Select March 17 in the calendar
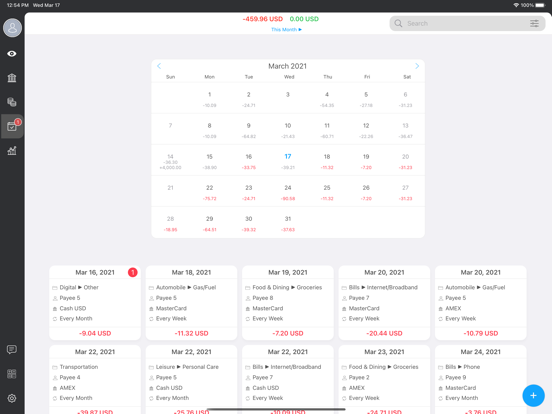The image size is (552, 414). pyautogui.click(x=288, y=161)
